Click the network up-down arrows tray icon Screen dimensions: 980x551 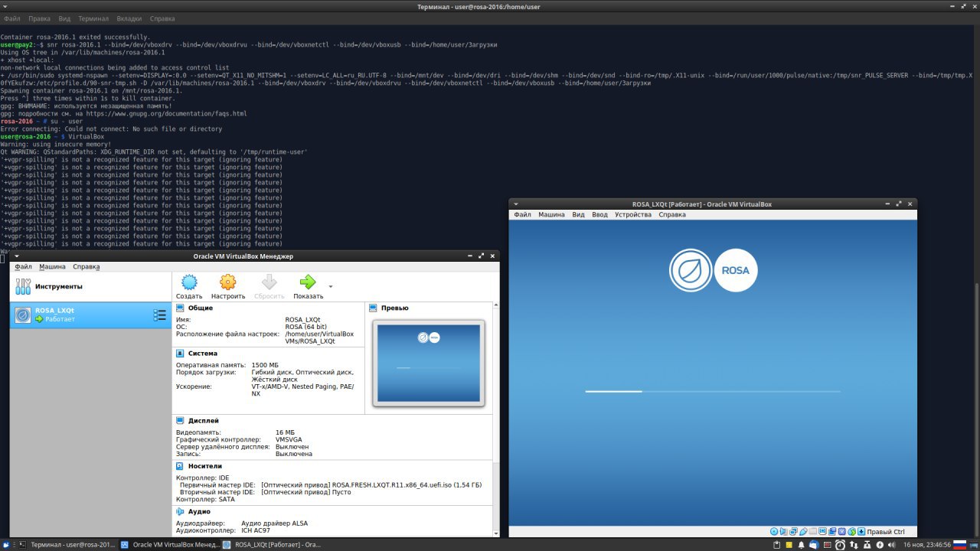[x=854, y=545]
